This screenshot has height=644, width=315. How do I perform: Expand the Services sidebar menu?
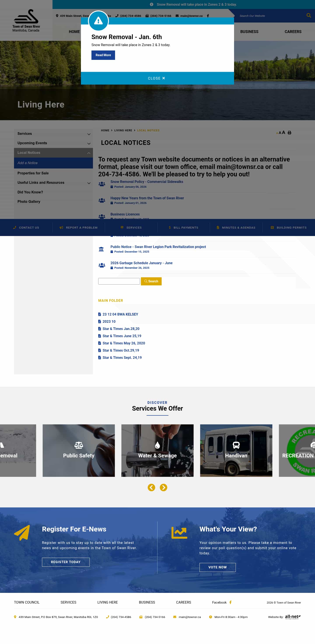[x=89, y=134]
